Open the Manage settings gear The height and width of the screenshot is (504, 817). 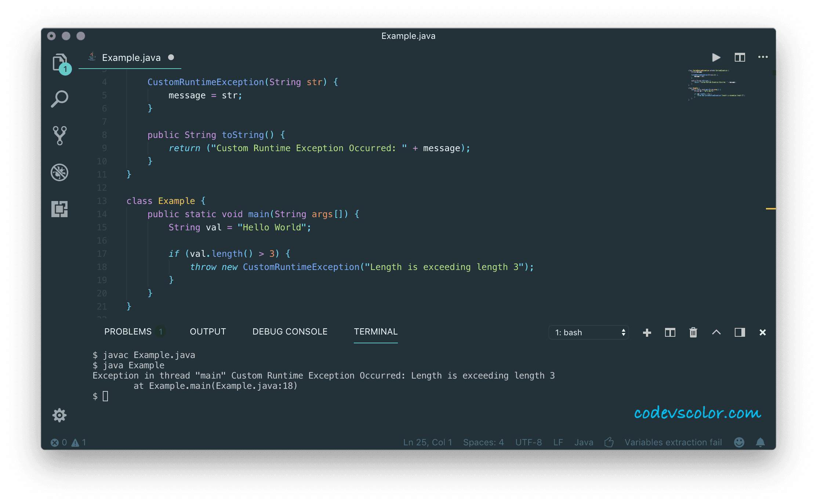59,415
